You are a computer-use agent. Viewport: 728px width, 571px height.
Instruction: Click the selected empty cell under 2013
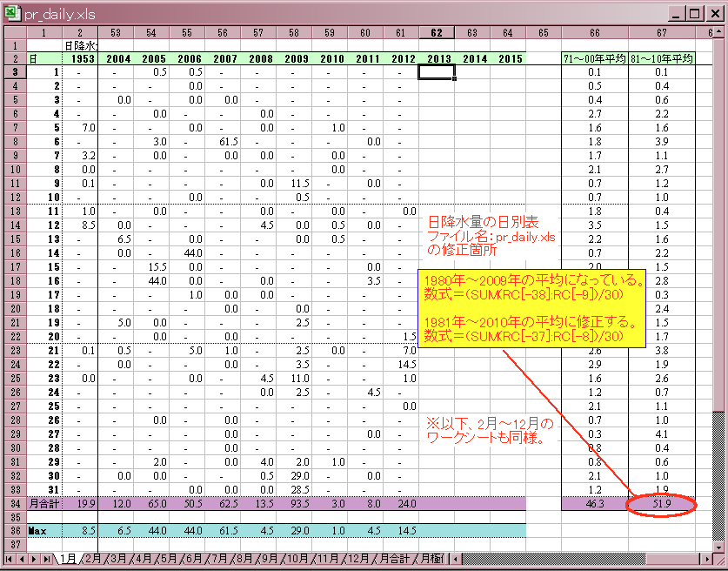point(437,72)
